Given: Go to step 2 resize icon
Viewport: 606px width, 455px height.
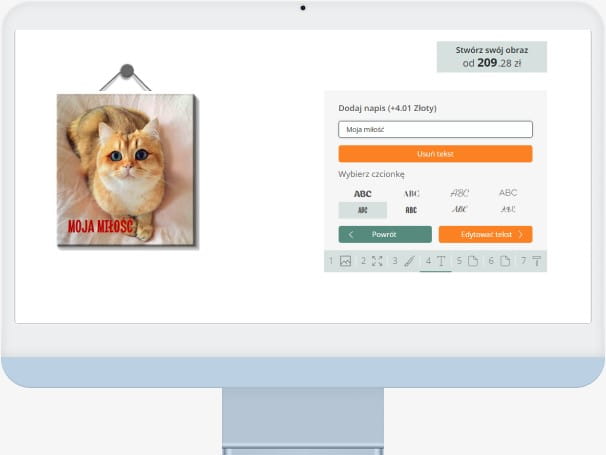Looking at the screenshot, I should coord(377,261).
